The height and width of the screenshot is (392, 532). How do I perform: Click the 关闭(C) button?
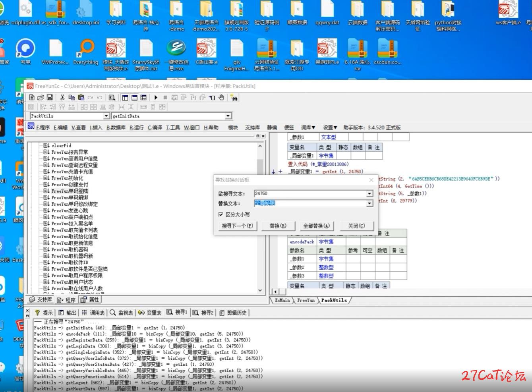tap(356, 226)
